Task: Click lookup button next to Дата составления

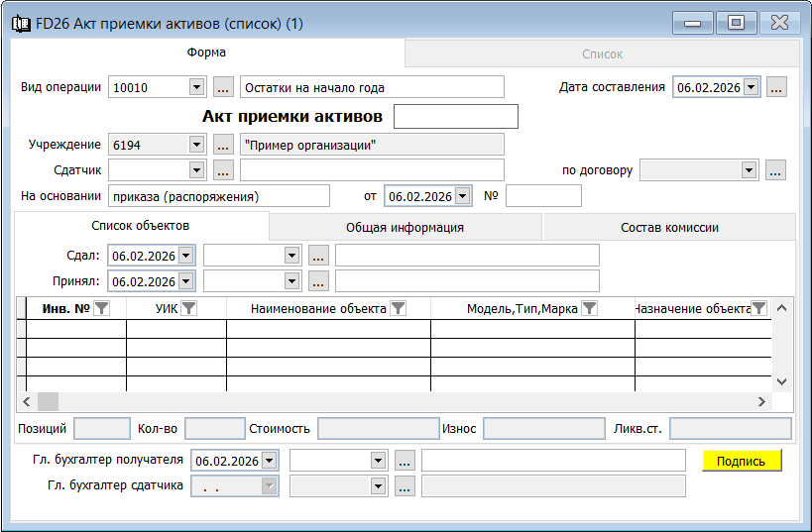Action: tap(776, 87)
